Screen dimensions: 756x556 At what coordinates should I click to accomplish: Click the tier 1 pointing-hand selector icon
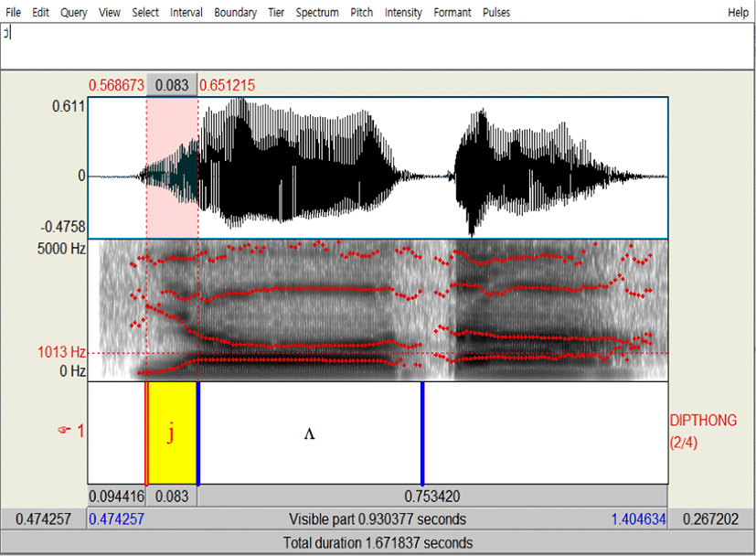(x=64, y=429)
